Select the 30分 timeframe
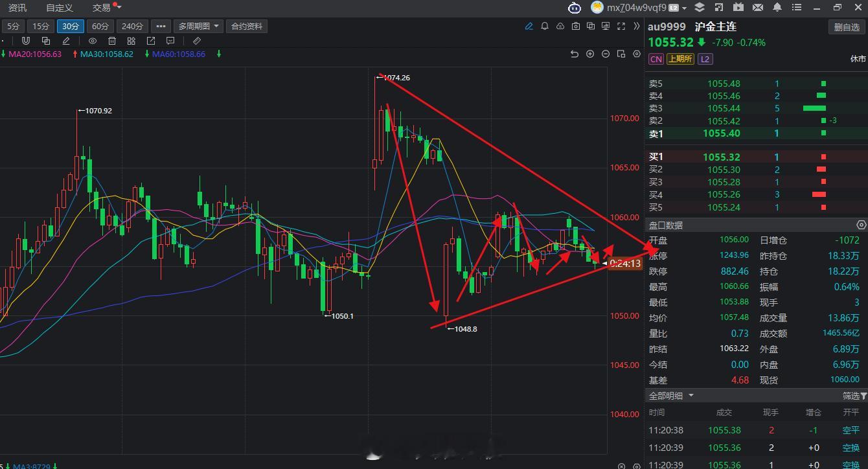868x469 pixels. 70,27
